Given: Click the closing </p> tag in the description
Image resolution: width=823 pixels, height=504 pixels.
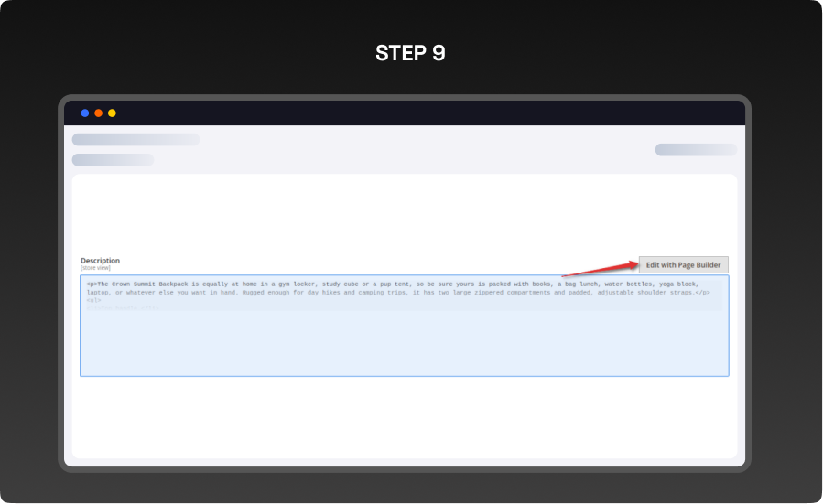Looking at the screenshot, I should 702,293.
